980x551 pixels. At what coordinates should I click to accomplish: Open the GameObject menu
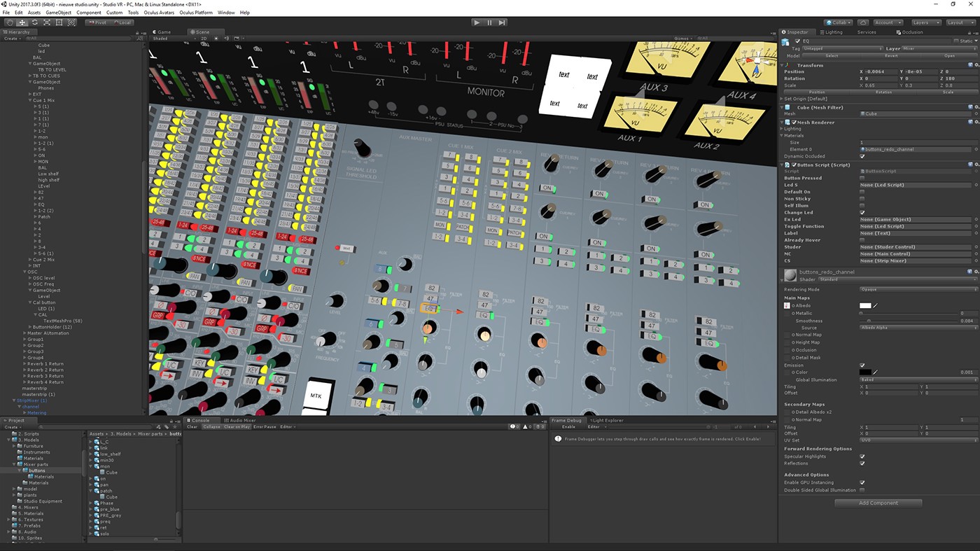58,13
